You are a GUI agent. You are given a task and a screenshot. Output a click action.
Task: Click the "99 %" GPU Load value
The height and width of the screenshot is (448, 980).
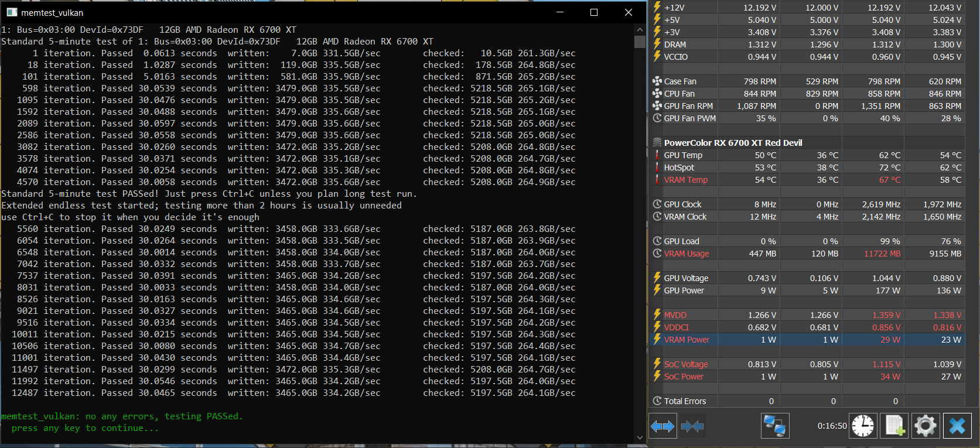point(890,241)
